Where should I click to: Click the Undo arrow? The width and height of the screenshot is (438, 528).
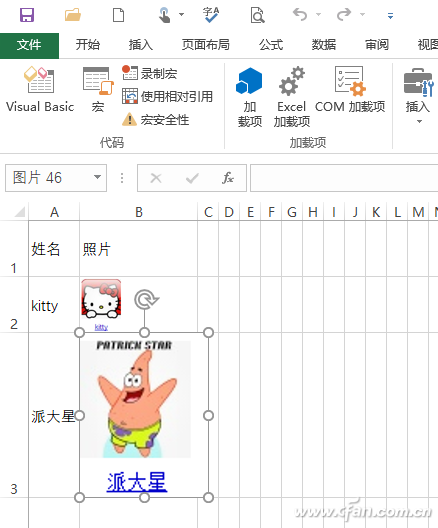(x=300, y=14)
